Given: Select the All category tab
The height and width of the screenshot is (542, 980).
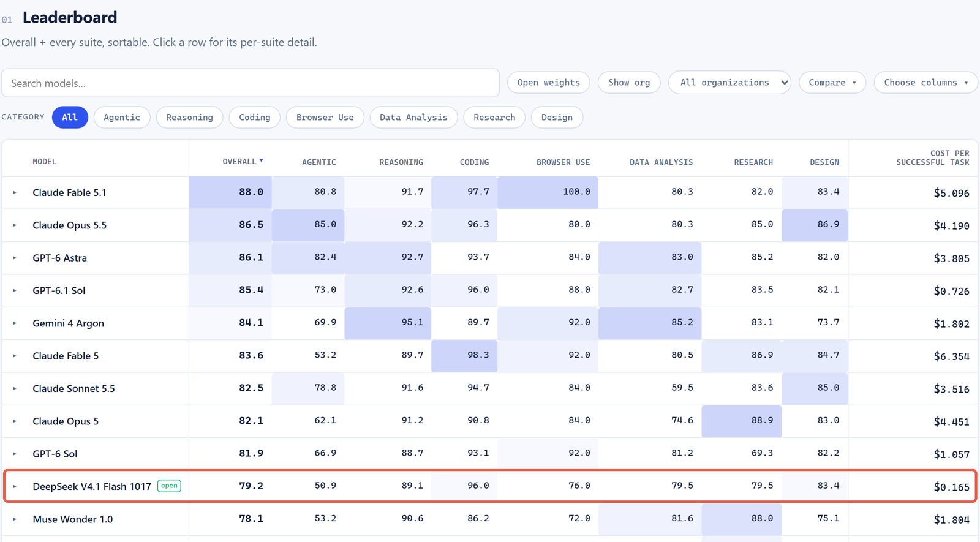Looking at the screenshot, I should click(x=70, y=117).
